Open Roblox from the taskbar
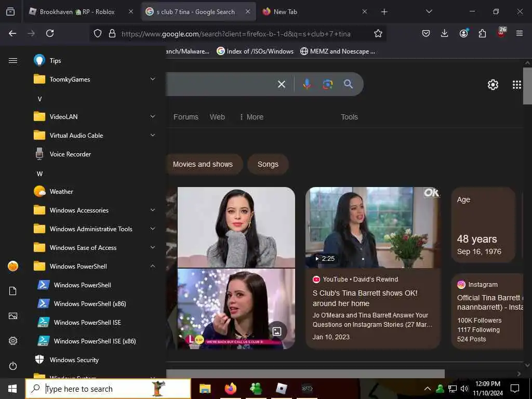 (281, 389)
